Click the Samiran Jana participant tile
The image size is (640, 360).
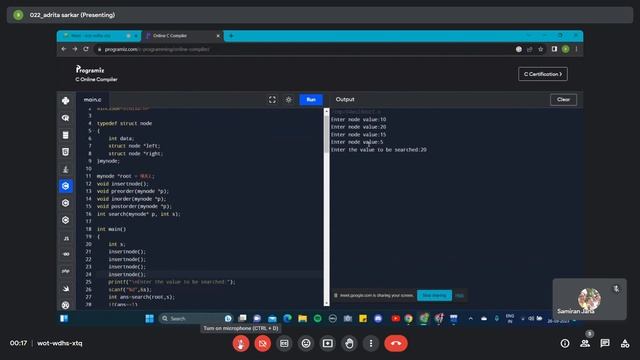(x=589, y=299)
